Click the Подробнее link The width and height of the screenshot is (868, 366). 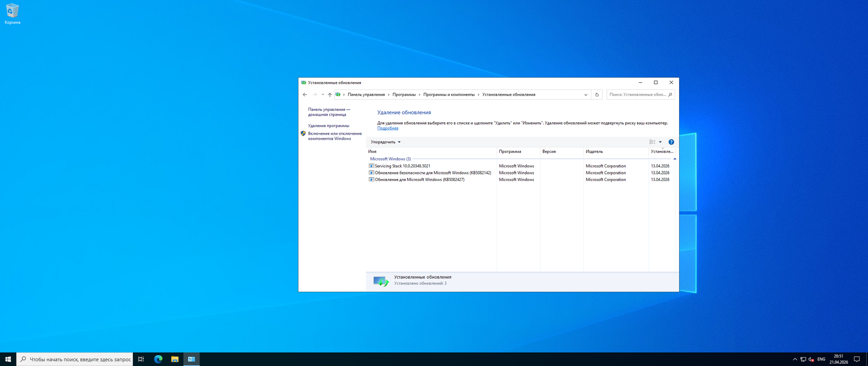pyautogui.click(x=388, y=128)
